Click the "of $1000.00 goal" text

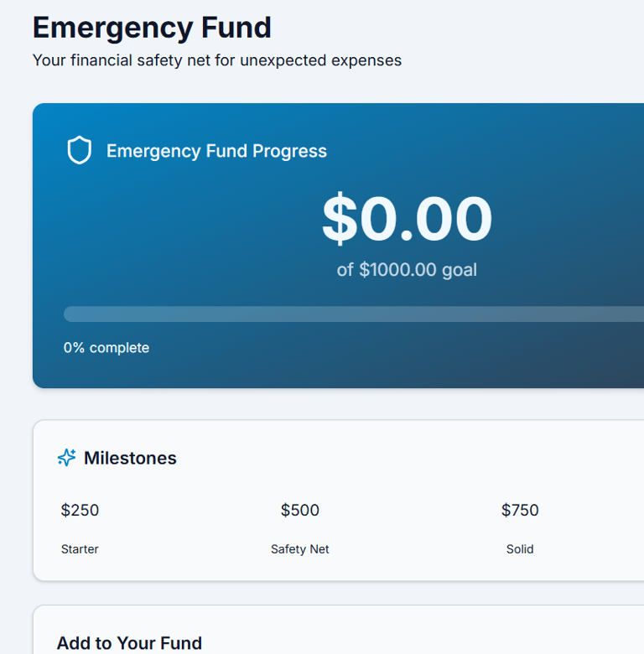[x=407, y=270]
